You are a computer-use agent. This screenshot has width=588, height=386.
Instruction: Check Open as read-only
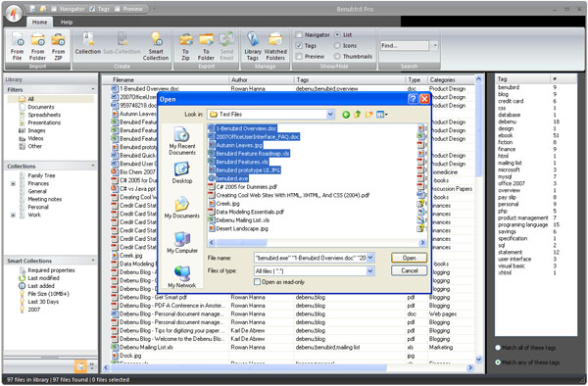[257, 282]
